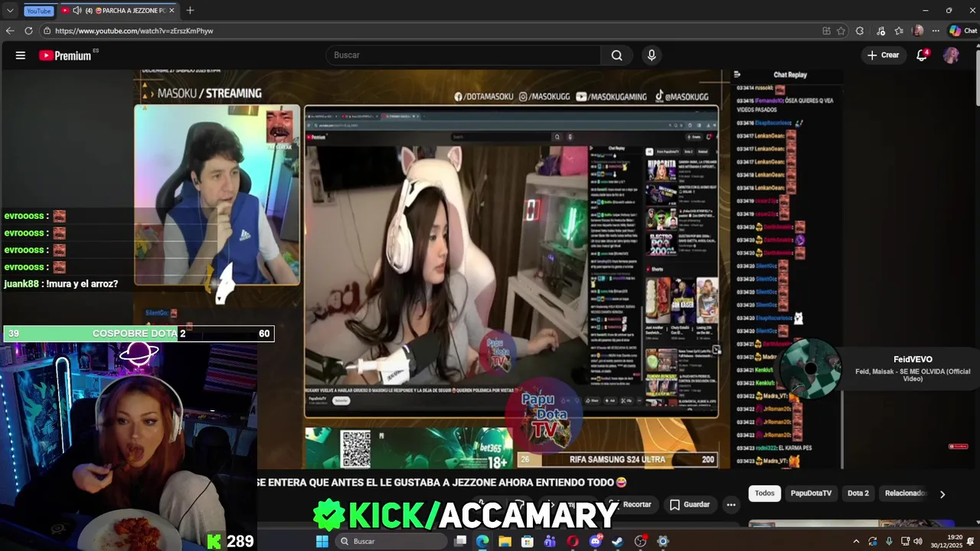
Task: Open Microsoft Store from the taskbar
Action: 528,541
